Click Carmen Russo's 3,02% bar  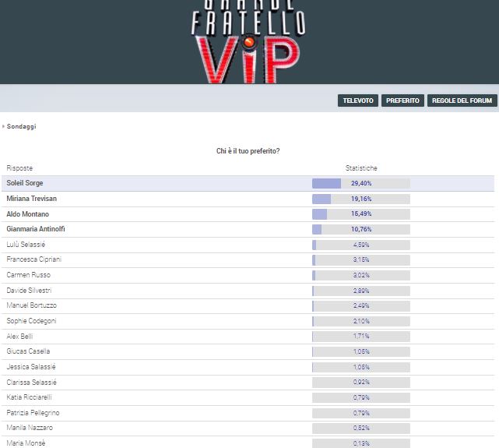tap(361, 275)
